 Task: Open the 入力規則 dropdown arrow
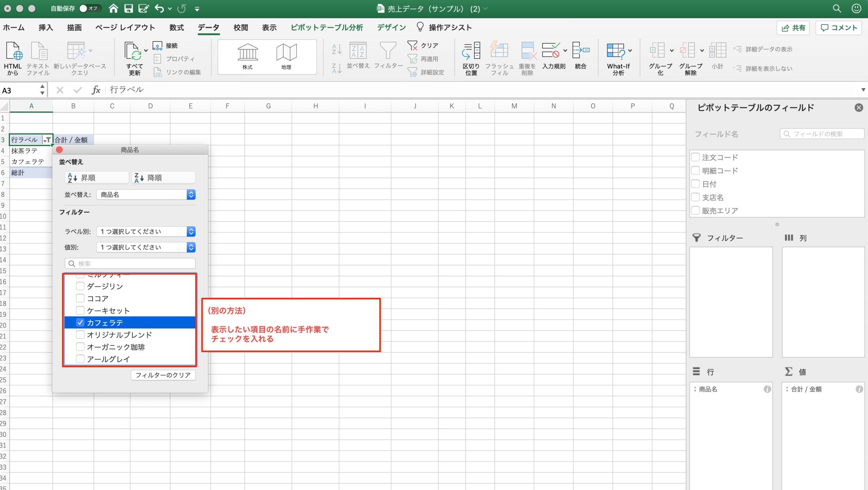click(565, 51)
